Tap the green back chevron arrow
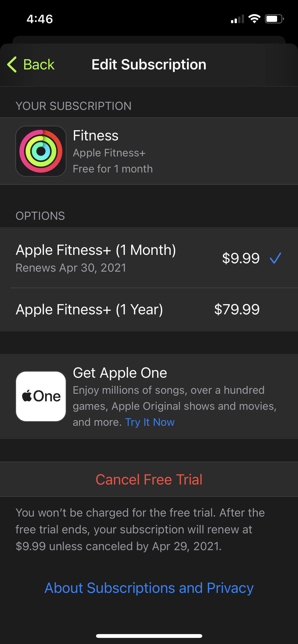This screenshot has width=298, height=644. click(x=12, y=64)
